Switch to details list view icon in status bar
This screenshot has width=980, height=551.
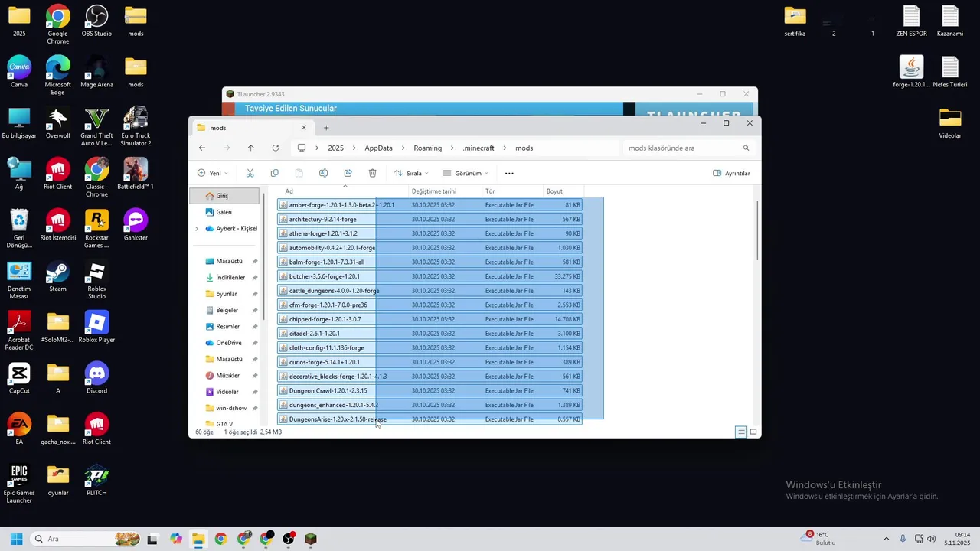pyautogui.click(x=741, y=432)
